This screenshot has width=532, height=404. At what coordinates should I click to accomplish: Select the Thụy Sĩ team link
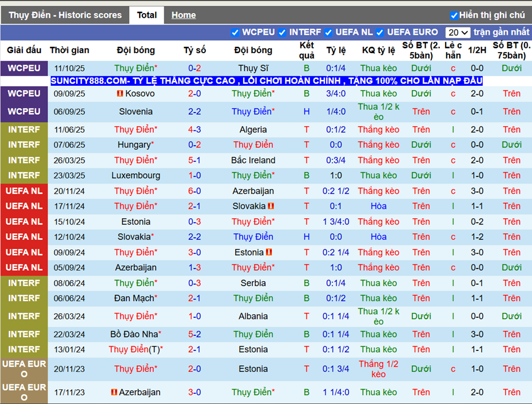(253, 68)
